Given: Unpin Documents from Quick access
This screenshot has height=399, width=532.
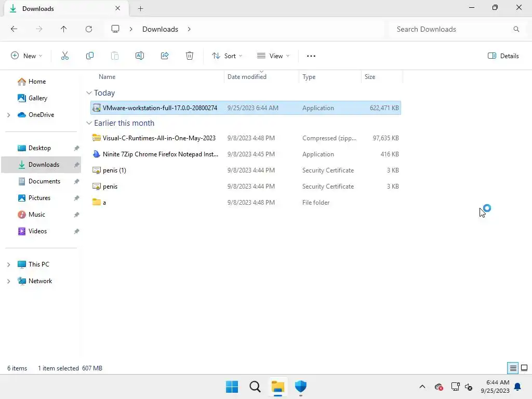Looking at the screenshot, I should coord(77,181).
